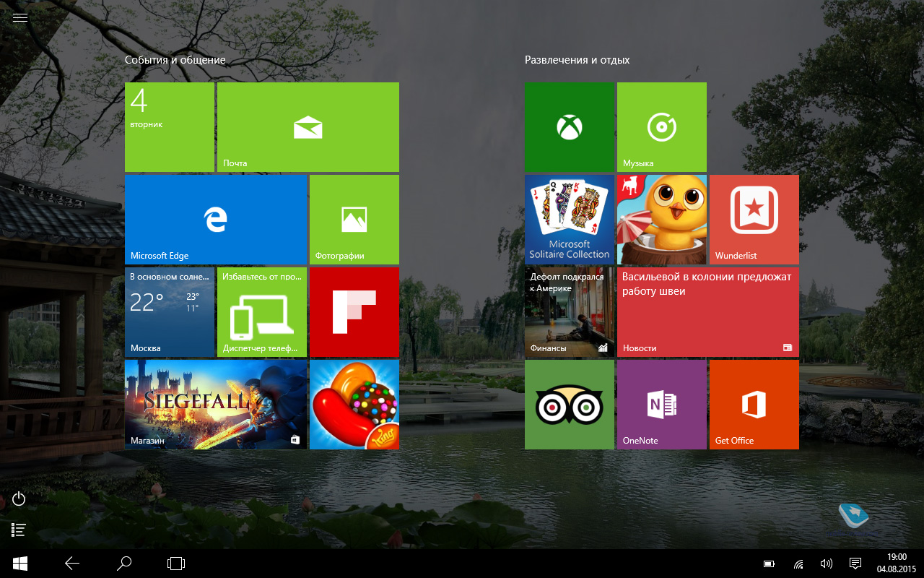
Task: Open the Фотографии photos tile
Action: tap(354, 220)
